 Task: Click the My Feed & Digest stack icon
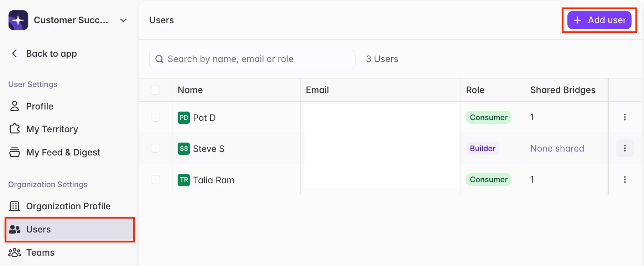coord(15,152)
